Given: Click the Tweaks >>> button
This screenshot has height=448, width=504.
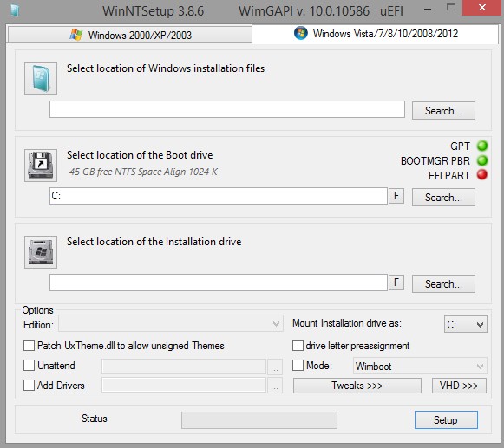Looking at the screenshot, I should (x=357, y=386).
